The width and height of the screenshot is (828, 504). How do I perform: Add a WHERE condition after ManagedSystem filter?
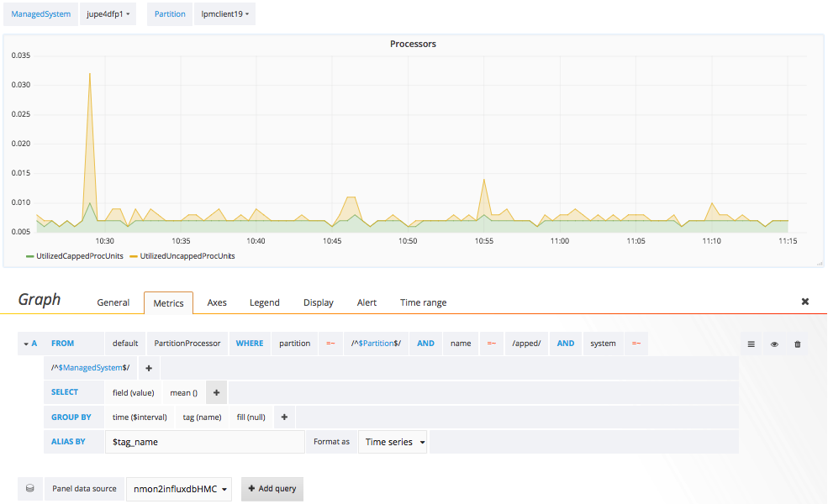[x=148, y=367]
